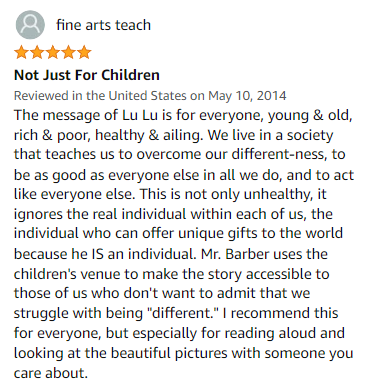Click the third orange rating star

click(53, 52)
